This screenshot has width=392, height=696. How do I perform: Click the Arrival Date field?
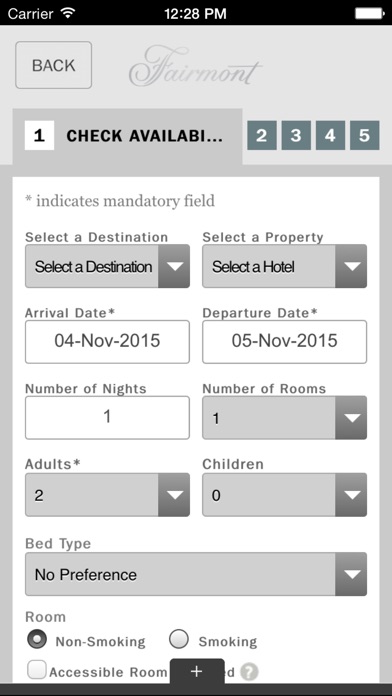(x=107, y=341)
